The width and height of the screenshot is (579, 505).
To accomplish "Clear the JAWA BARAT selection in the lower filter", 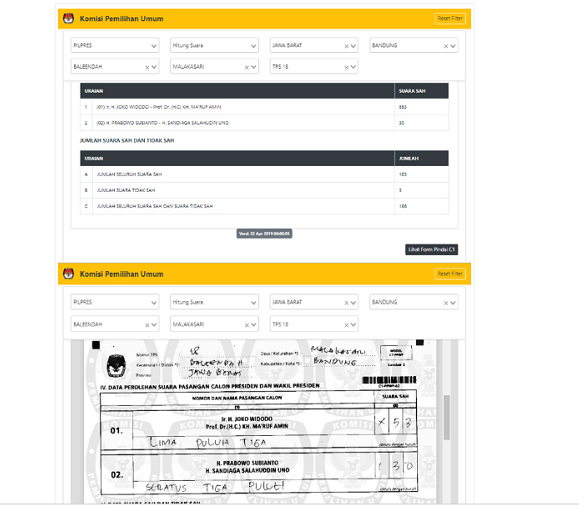I will point(346,303).
